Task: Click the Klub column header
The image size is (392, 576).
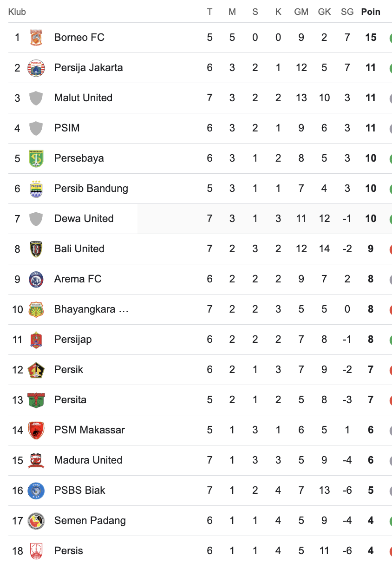Action: [x=17, y=12]
